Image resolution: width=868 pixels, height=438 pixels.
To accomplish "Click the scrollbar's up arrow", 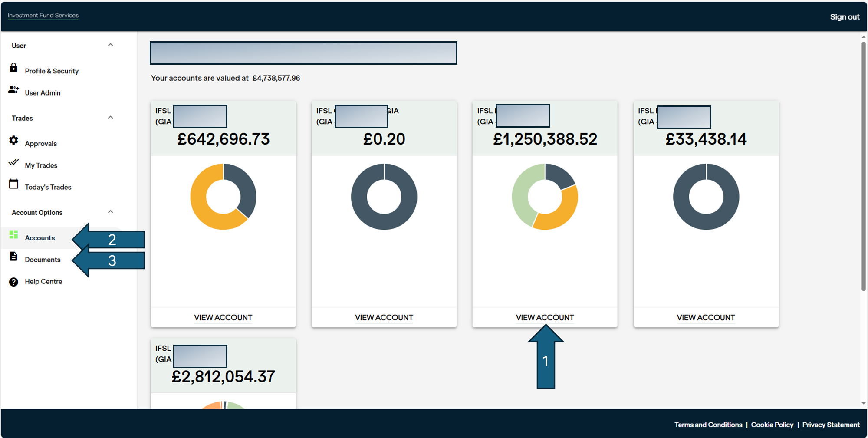I will click(864, 37).
